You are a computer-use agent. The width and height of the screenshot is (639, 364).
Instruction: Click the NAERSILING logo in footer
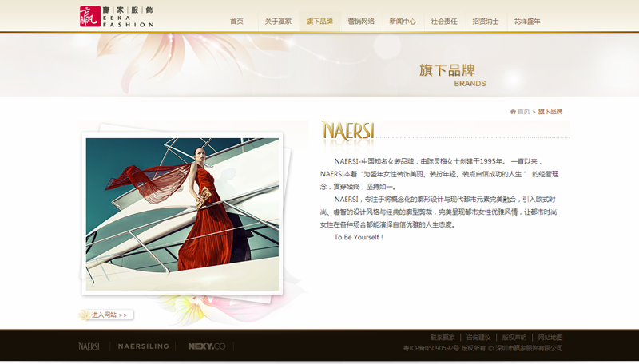[x=144, y=346]
